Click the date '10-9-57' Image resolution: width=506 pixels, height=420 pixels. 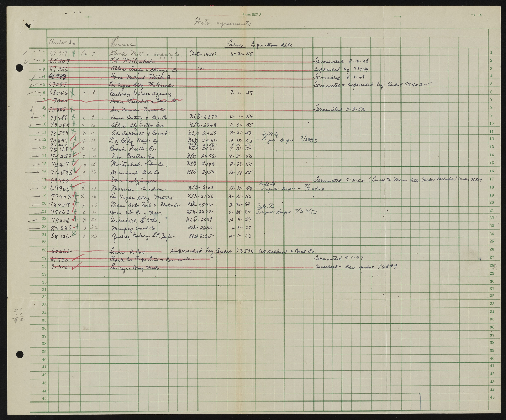point(240,220)
